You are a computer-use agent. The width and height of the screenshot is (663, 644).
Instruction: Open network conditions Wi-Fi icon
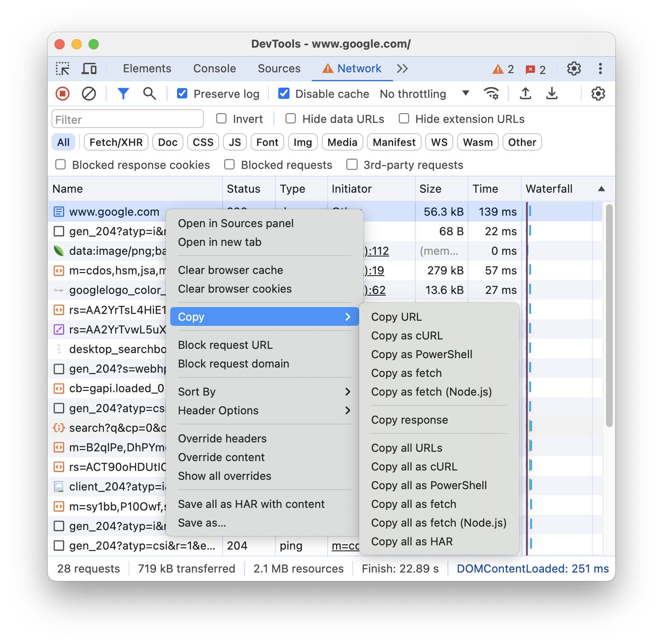point(492,94)
